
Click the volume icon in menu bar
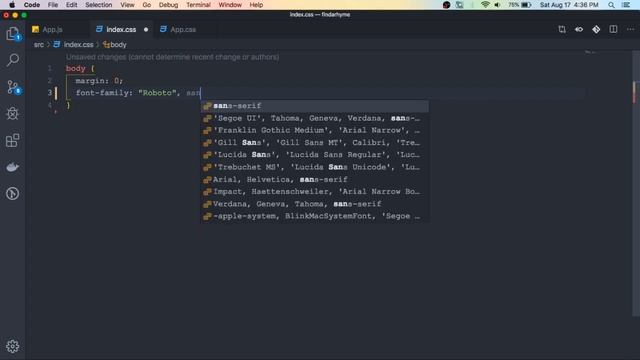point(497,5)
